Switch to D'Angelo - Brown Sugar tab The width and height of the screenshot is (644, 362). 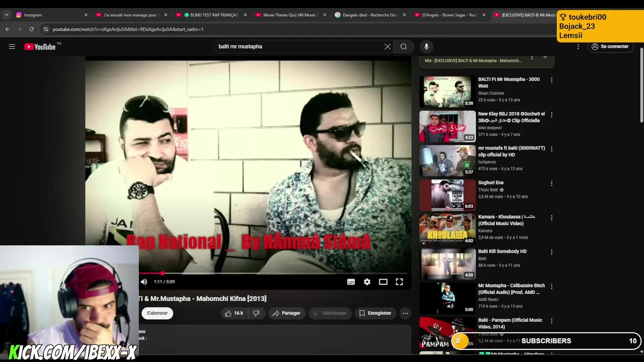(450, 15)
